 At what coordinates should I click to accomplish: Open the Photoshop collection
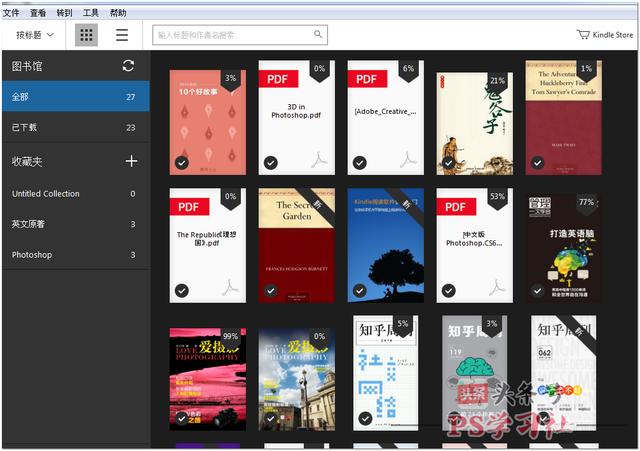[32, 255]
